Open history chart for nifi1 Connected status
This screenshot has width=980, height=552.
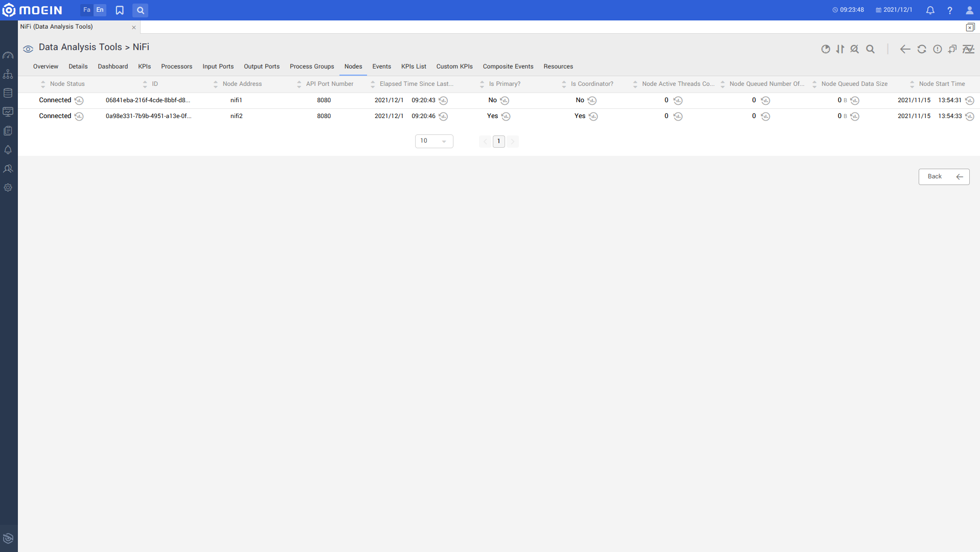[79, 101]
